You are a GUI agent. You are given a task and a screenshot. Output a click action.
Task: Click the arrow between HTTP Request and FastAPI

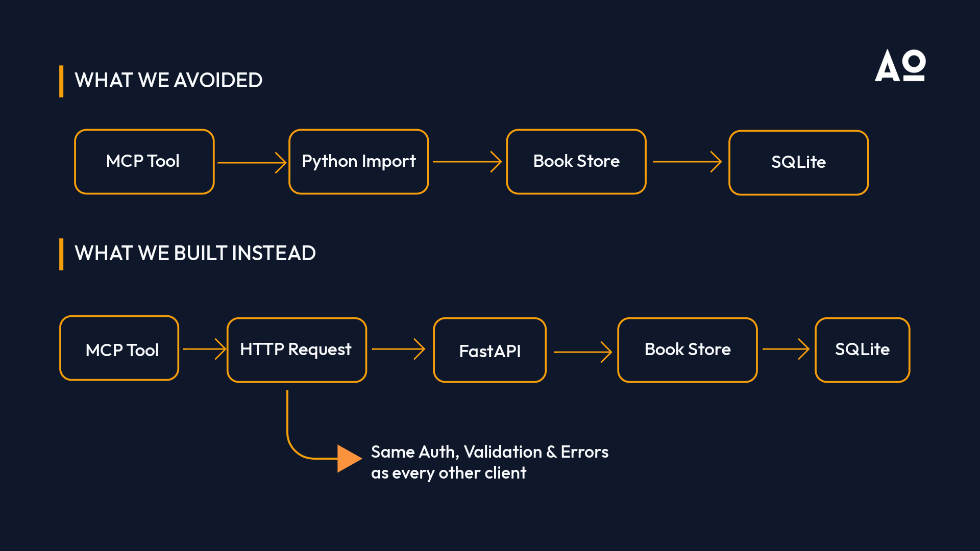pyautogui.click(x=398, y=349)
